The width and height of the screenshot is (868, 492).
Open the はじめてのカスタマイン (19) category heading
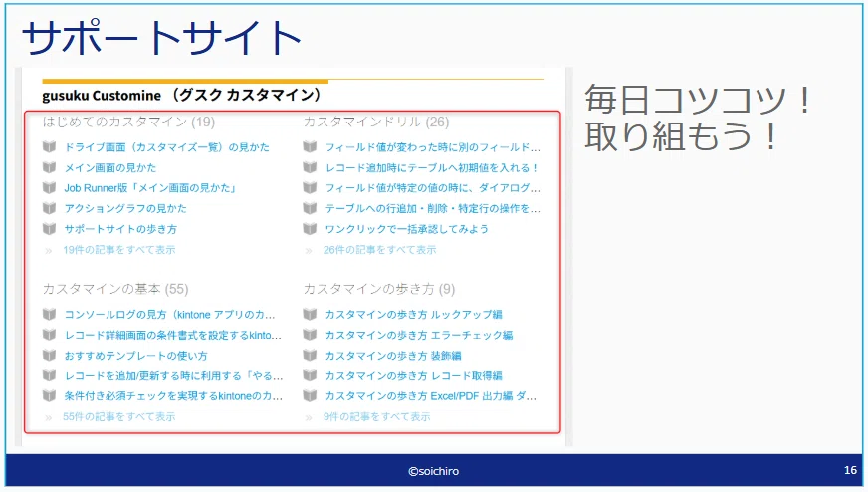tap(128, 122)
